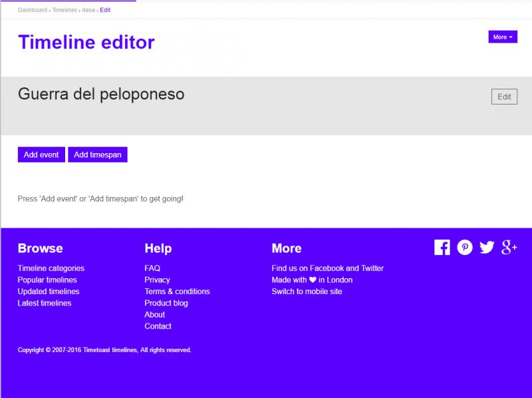This screenshot has height=398, width=532.
Task: Open the Contact link
Action: [158, 326]
